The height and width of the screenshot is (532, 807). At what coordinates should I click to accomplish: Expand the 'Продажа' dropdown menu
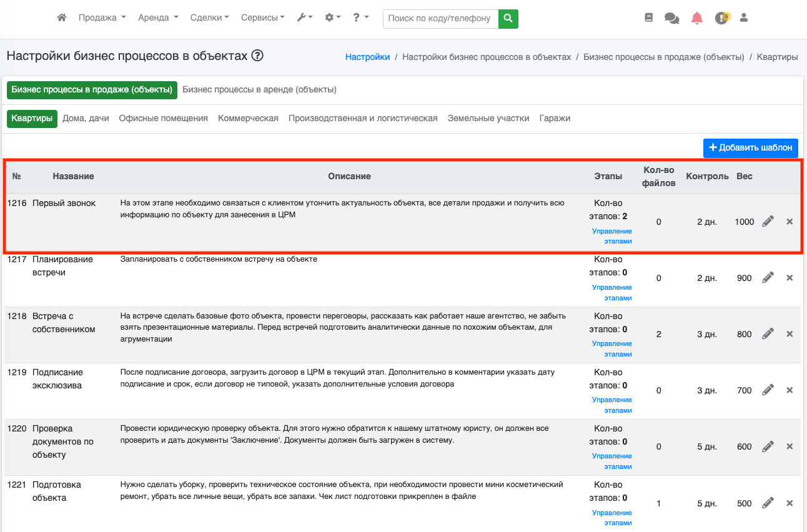[102, 18]
